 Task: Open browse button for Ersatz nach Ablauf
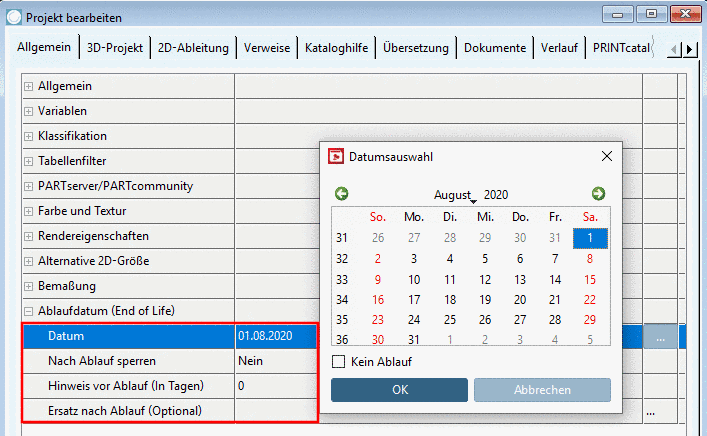650,411
